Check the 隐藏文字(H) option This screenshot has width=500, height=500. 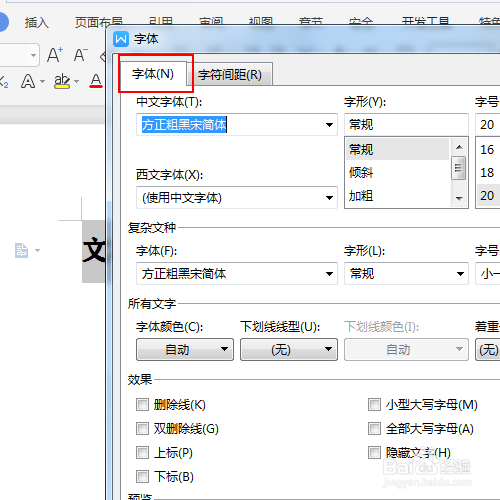pos(374,453)
